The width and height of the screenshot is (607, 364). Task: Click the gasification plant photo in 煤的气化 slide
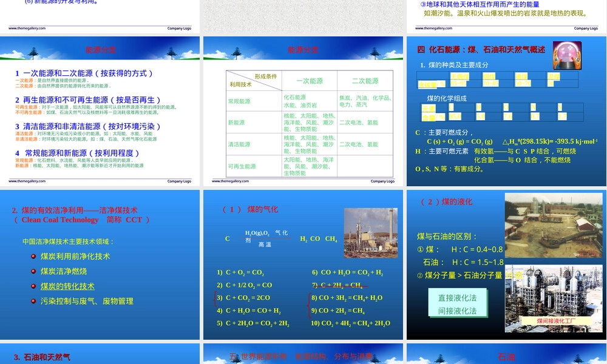(x=371, y=233)
